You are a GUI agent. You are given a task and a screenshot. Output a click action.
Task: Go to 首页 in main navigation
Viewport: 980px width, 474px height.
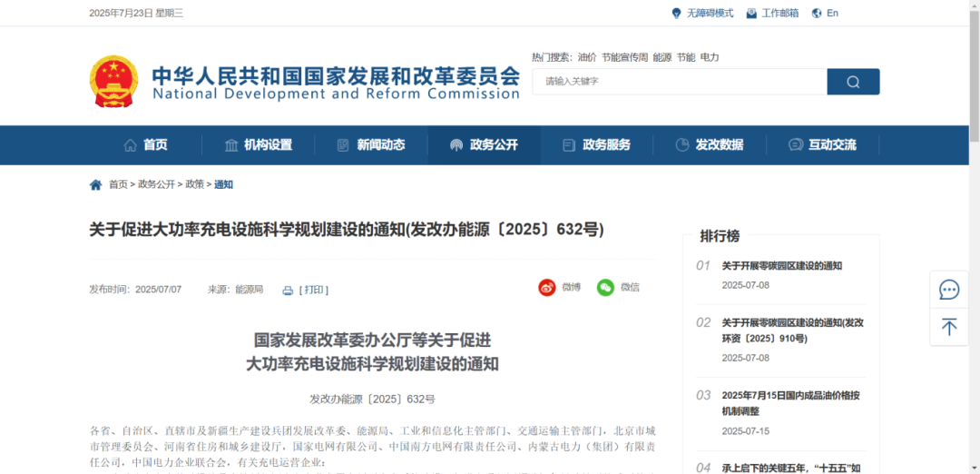coord(145,145)
